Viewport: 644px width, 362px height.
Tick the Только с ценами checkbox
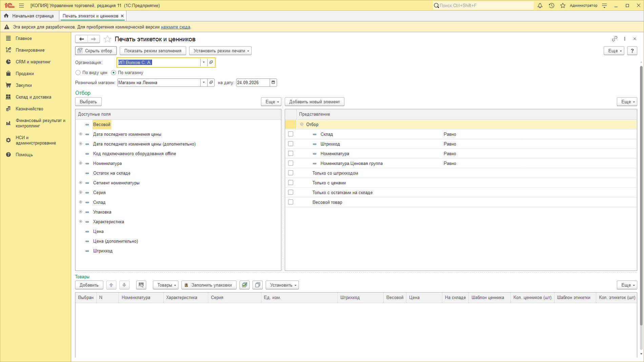pyautogui.click(x=291, y=183)
